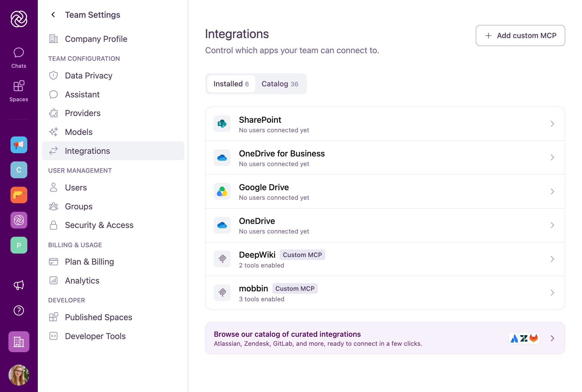Expand the SharePoint row chevron
582x392 pixels.
552,124
